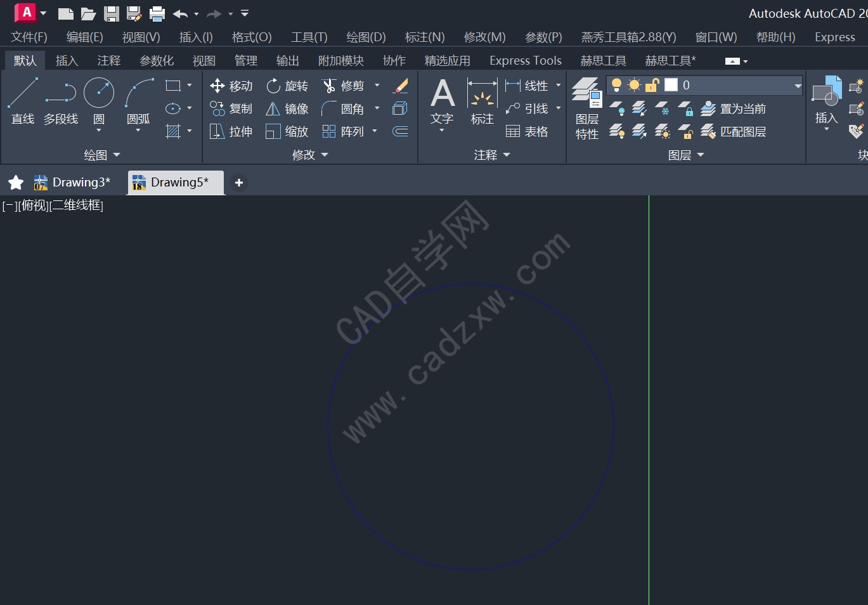Expand the 修改 panel title arrow
Screen dimensions: 868x605
click(325, 155)
